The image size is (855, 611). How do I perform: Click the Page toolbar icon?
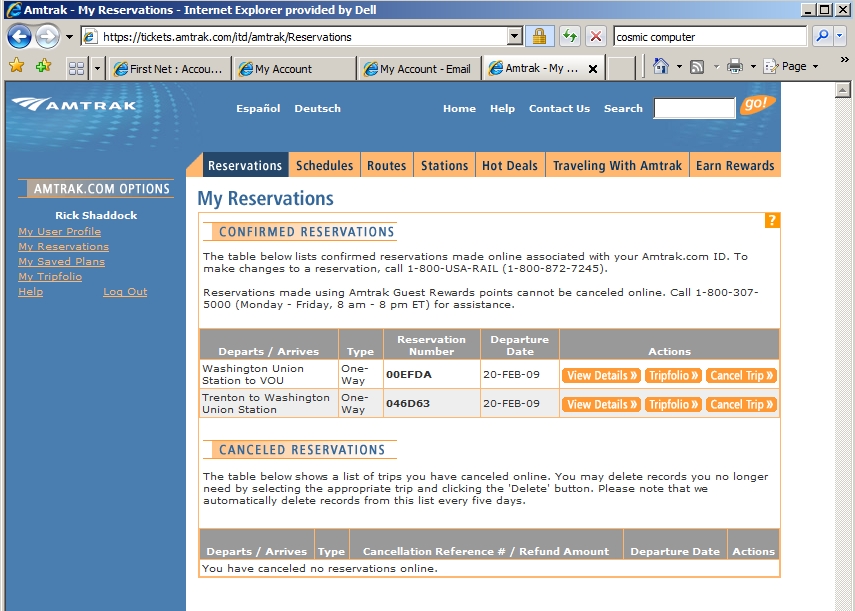click(770, 66)
